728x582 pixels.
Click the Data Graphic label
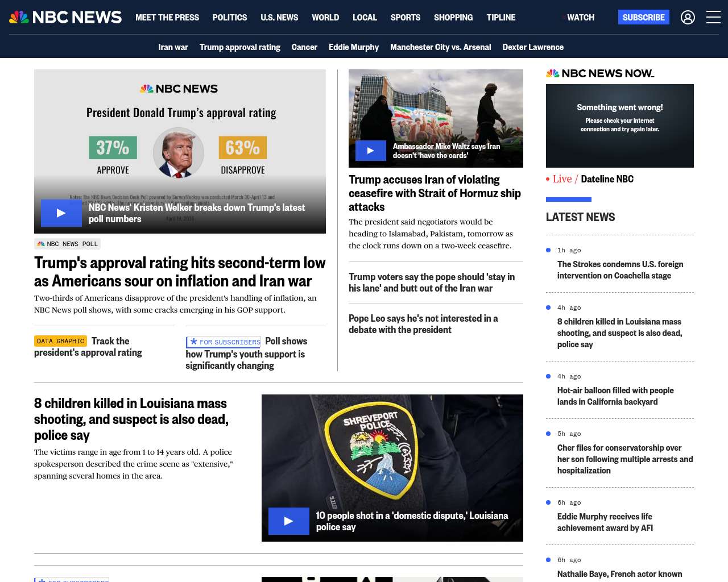coord(60,341)
